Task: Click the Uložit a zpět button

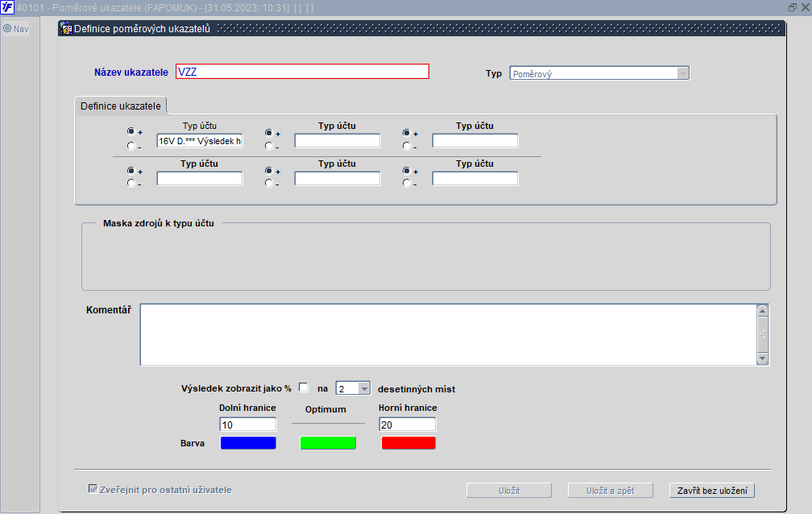Action: (x=610, y=490)
